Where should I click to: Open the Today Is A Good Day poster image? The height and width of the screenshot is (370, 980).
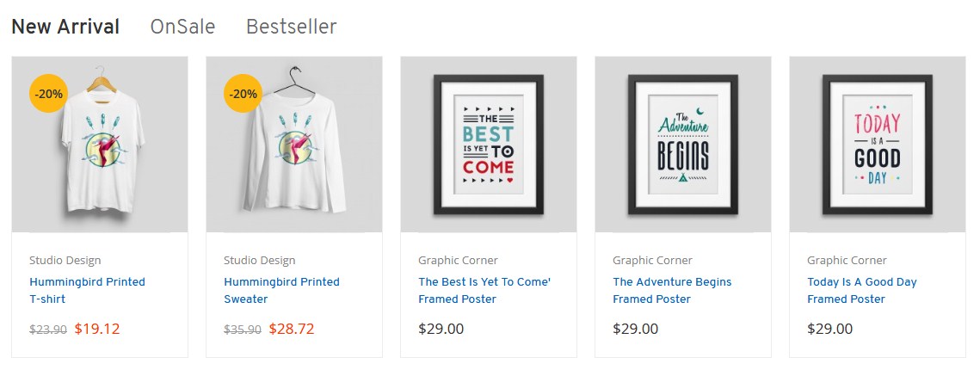878,145
